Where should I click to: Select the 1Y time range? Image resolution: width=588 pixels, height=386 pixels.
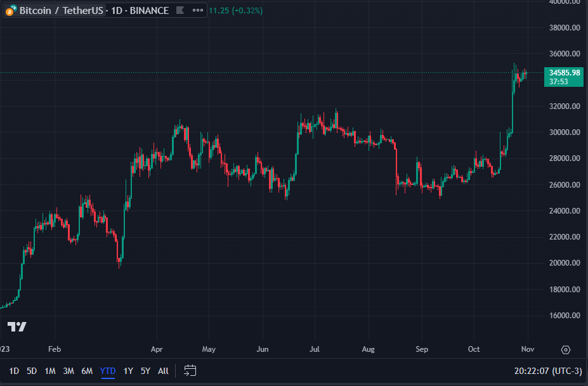click(x=128, y=371)
